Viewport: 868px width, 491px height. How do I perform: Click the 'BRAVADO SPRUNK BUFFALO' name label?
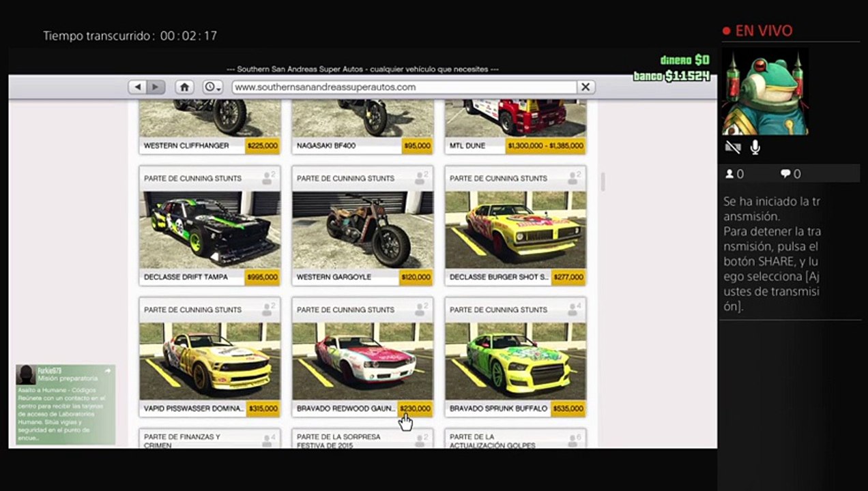tap(498, 409)
